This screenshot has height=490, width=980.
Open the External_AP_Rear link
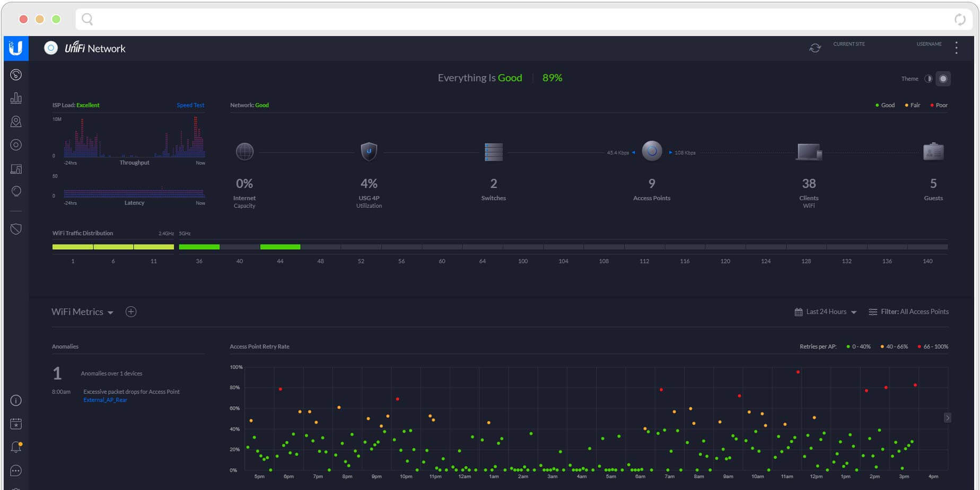pyautogui.click(x=105, y=400)
